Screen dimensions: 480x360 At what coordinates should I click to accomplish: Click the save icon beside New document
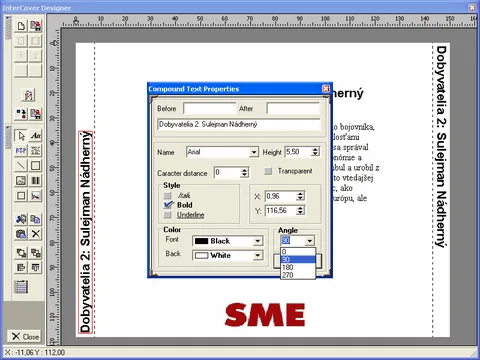[35, 26]
